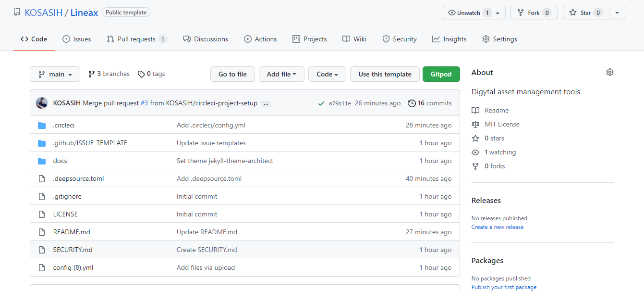This screenshot has height=291, width=644.
Task: Click the file icon next to config (8).yml
Action: coord(42,267)
